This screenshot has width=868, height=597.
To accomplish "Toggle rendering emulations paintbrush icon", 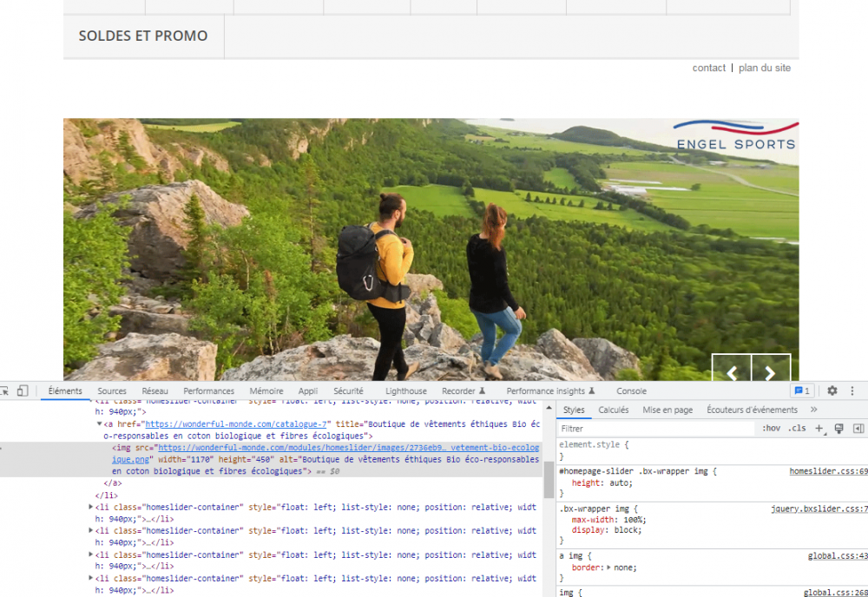I will (838, 429).
